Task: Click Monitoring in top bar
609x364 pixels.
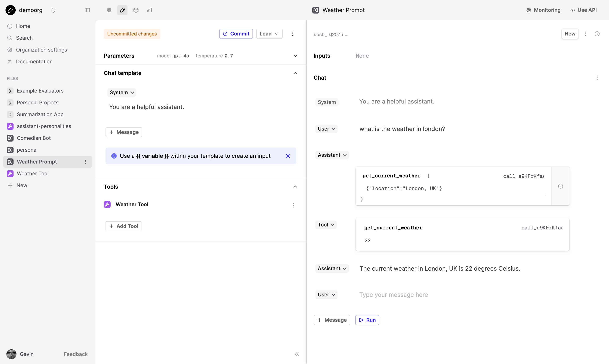Action: coord(543,10)
